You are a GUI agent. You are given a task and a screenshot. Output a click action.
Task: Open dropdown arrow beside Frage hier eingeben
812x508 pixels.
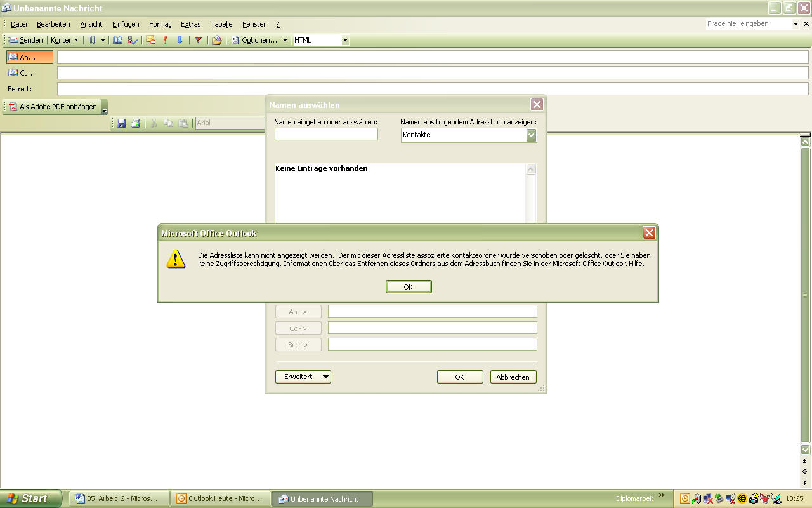pyautogui.click(x=796, y=24)
